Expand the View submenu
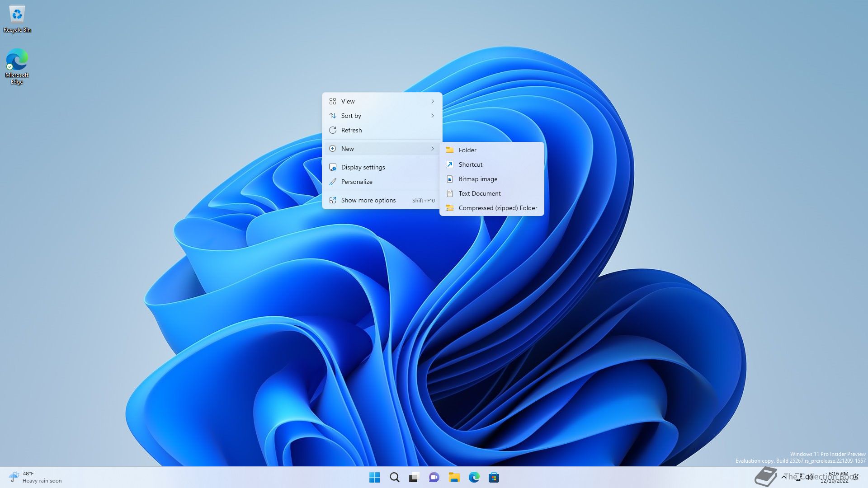This screenshot has height=488, width=868. click(382, 101)
